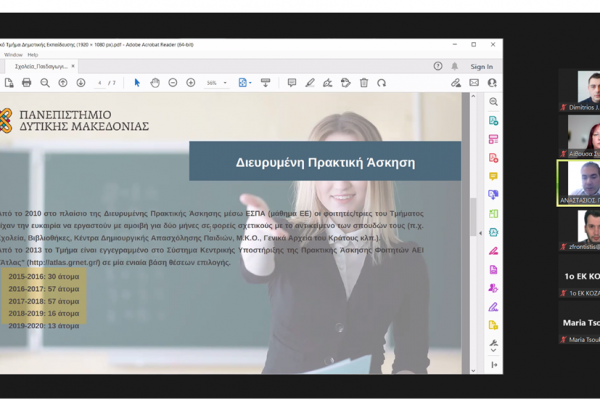
Task: Select the zfrontistis participant video tile
Action: [579, 230]
